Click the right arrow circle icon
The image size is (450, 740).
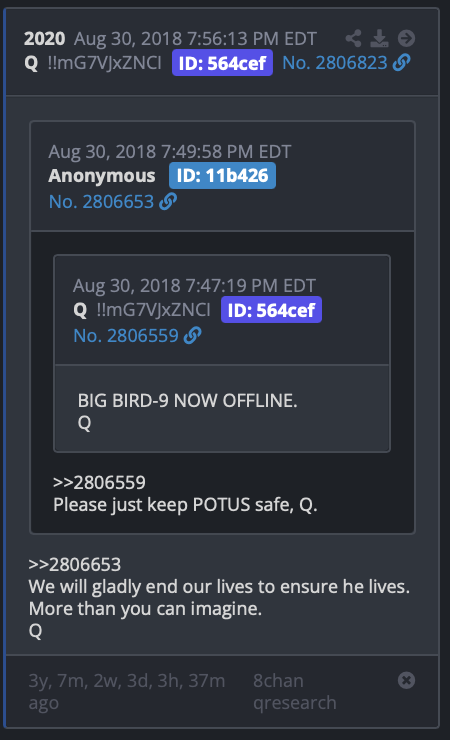[x=406, y=38]
